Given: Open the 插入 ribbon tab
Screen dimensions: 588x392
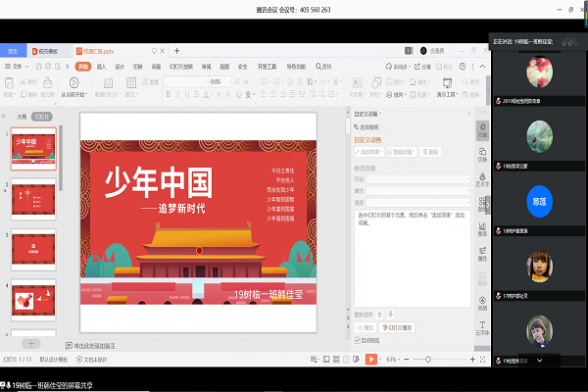Looking at the screenshot, I should click(102, 67).
